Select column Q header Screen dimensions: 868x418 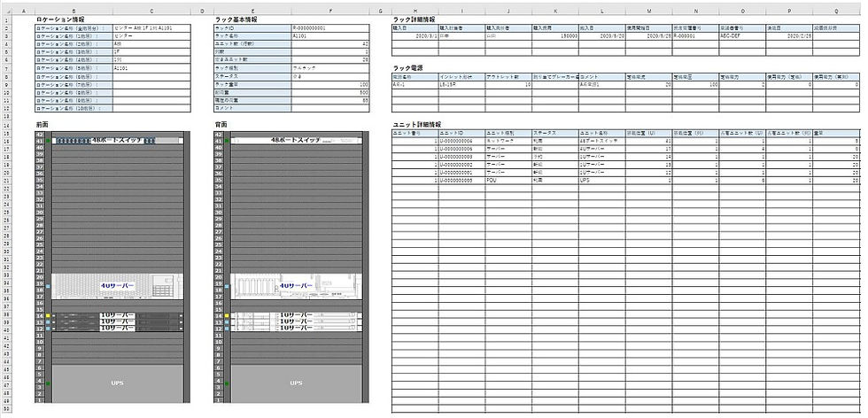836,11
